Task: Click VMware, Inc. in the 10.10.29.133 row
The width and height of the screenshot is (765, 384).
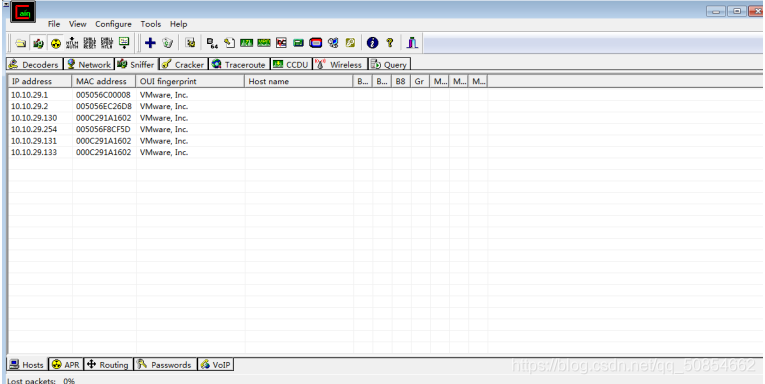Action: [164, 152]
